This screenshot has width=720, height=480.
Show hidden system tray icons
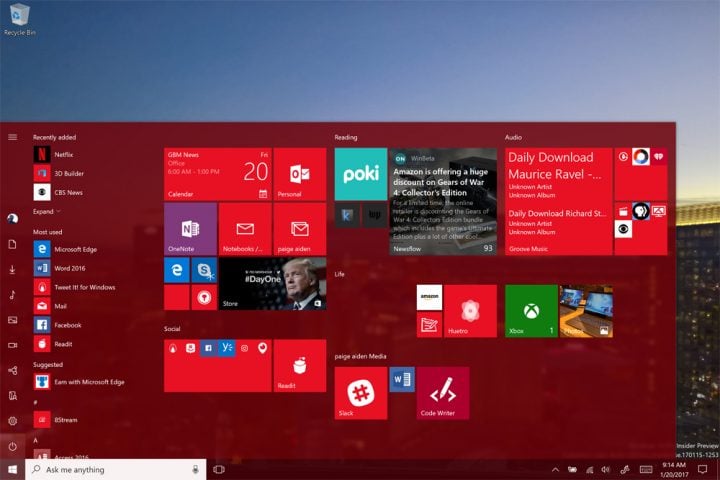coord(555,469)
